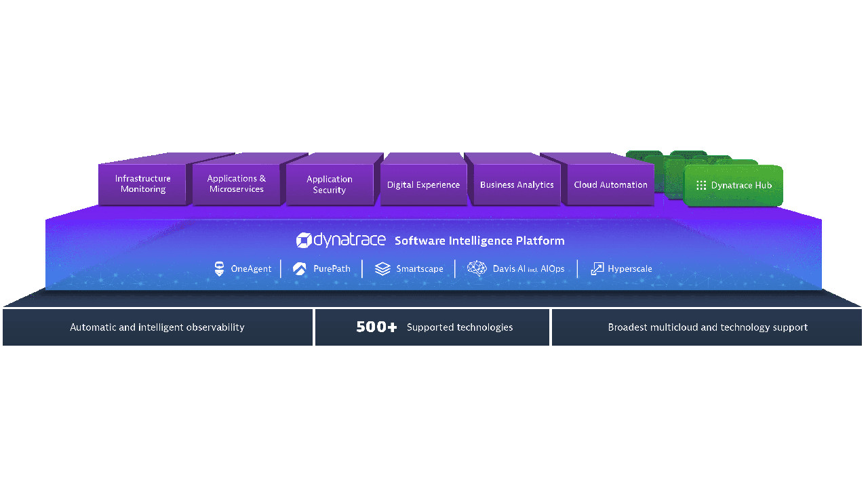
Task: Choose the Cloud Automation block
Action: click(610, 184)
